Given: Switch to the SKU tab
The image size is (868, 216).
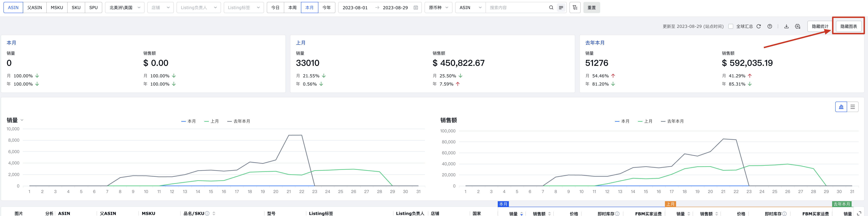Looking at the screenshot, I should [76, 7].
